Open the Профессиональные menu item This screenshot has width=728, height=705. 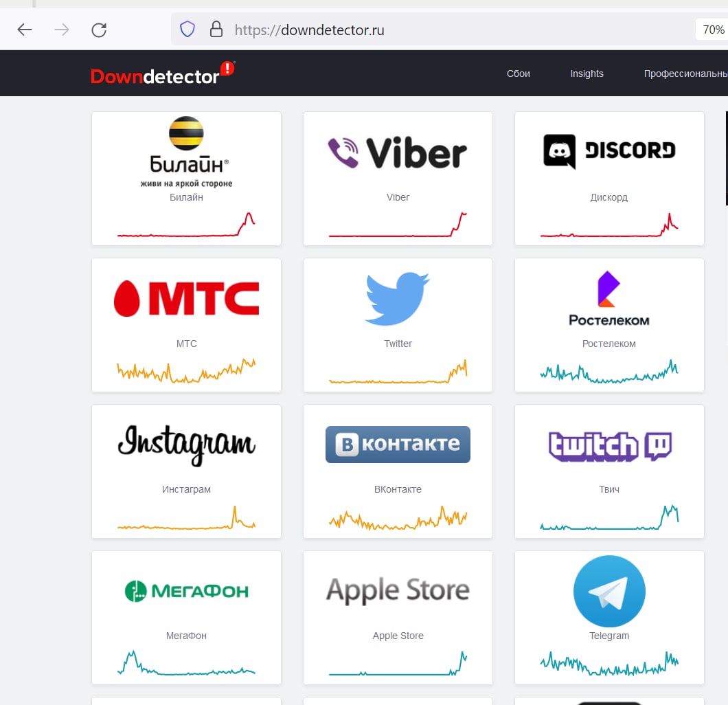click(685, 74)
